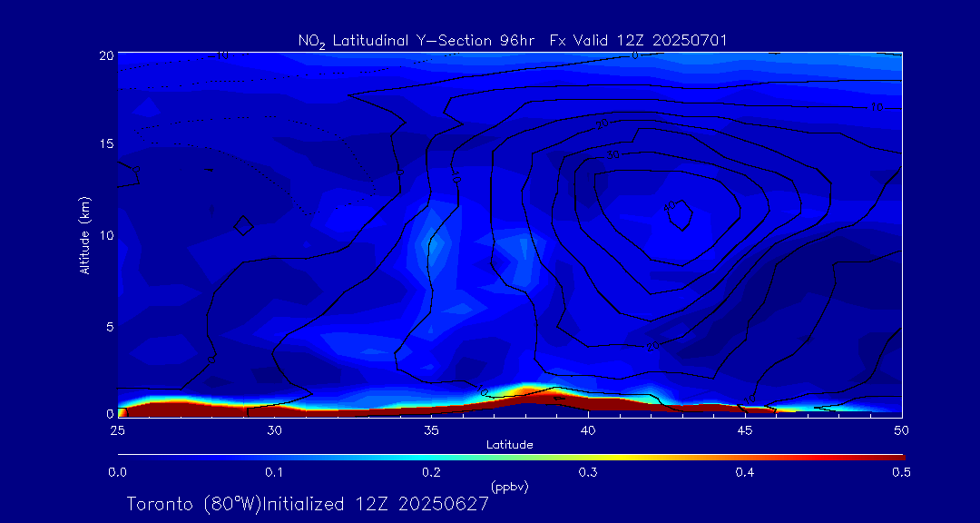Click the colorbar label '0.2'
The height and width of the screenshot is (523, 980).
coord(431,473)
